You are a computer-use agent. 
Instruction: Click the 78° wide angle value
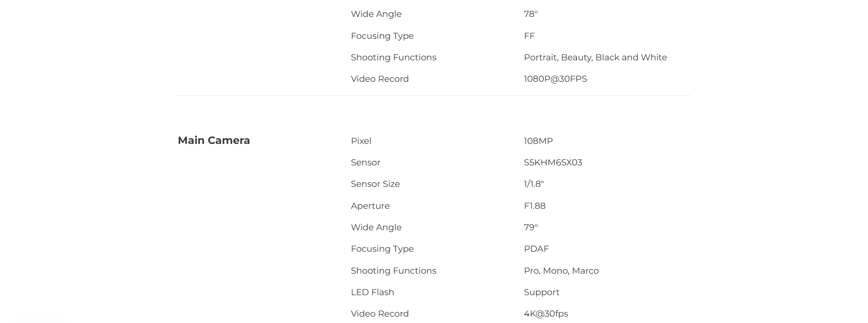pyautogui.click(x=531, y=14)
